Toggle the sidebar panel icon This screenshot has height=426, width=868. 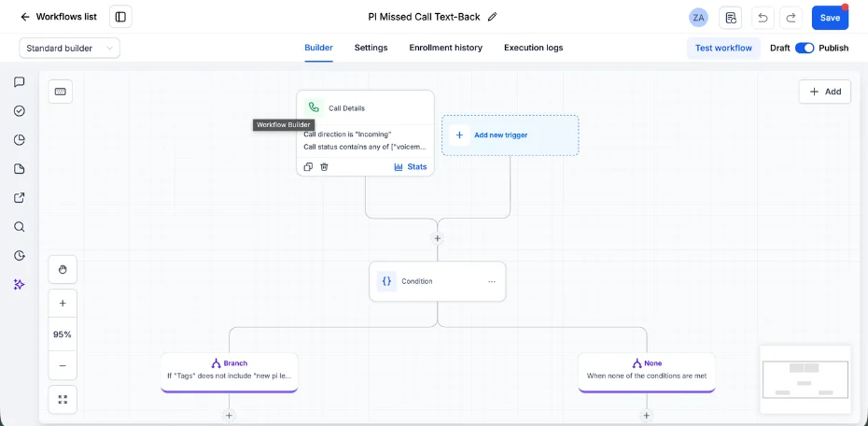click(x=120, y=17)
